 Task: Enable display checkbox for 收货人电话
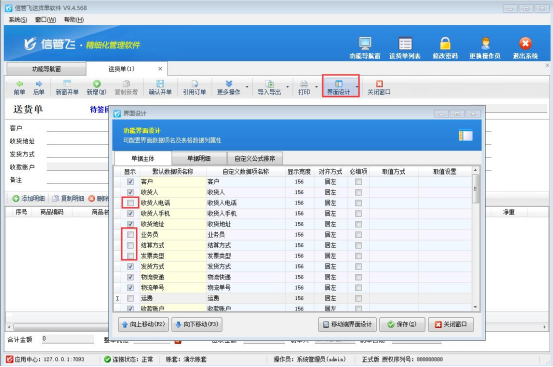(130, 203)
